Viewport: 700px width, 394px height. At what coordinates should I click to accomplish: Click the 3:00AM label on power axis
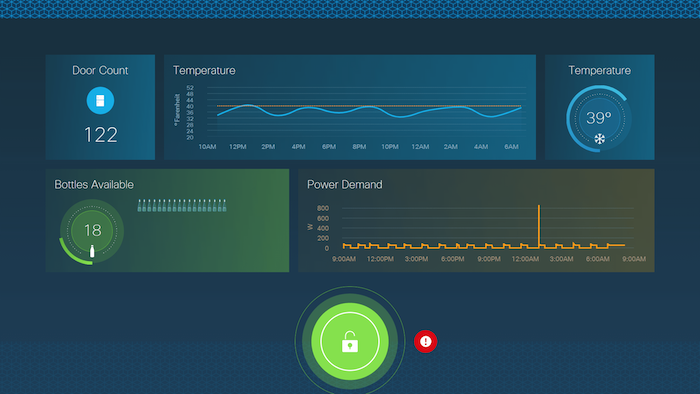(561, 259)
